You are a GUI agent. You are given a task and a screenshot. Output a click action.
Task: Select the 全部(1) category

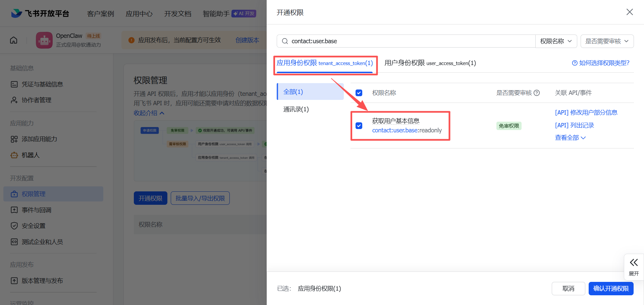[310, 91]
